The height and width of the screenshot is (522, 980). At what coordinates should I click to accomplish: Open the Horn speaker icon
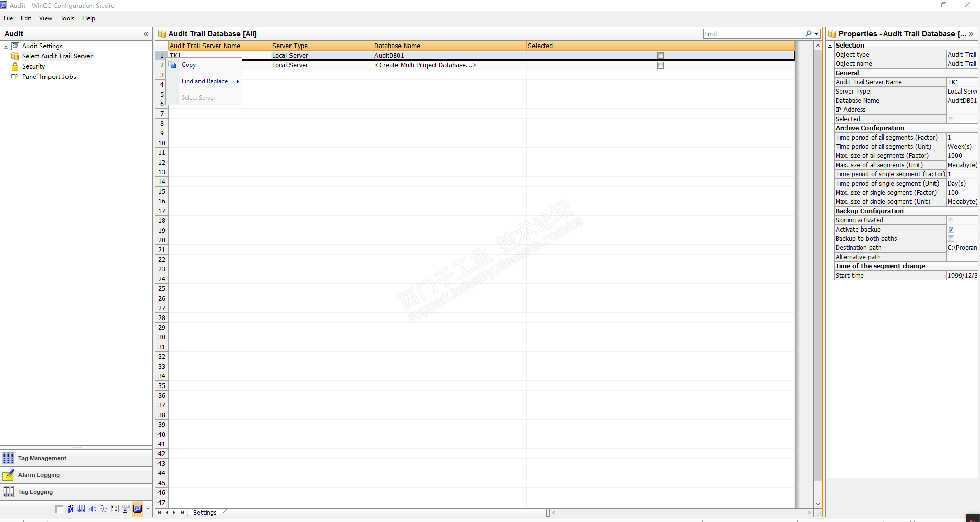[x=93, y=509]
